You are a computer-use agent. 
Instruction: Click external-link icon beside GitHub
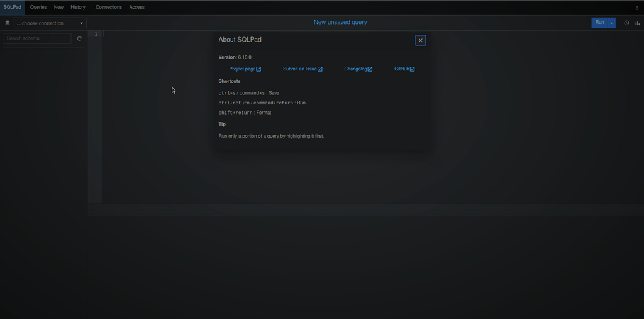click(x=413, y=69)
